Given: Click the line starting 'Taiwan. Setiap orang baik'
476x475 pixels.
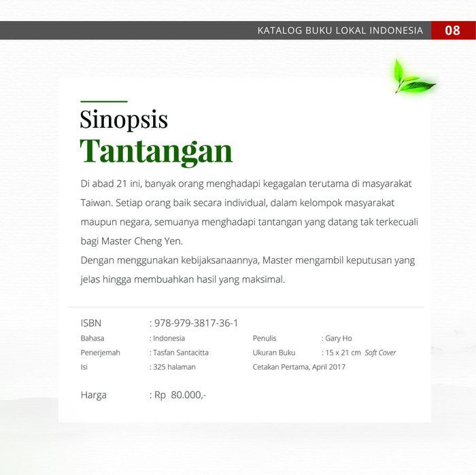Looking at the screenshot, I should click(x=237, y=203).
